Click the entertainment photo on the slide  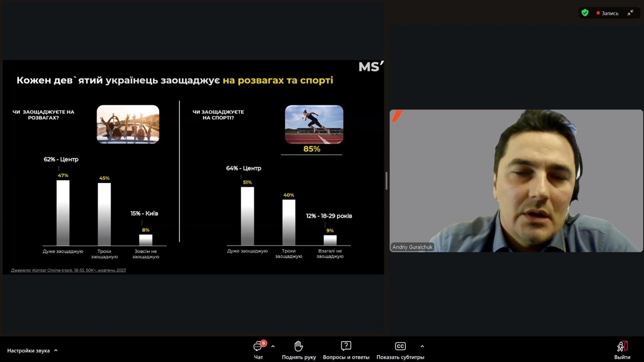tap(128, 124)
